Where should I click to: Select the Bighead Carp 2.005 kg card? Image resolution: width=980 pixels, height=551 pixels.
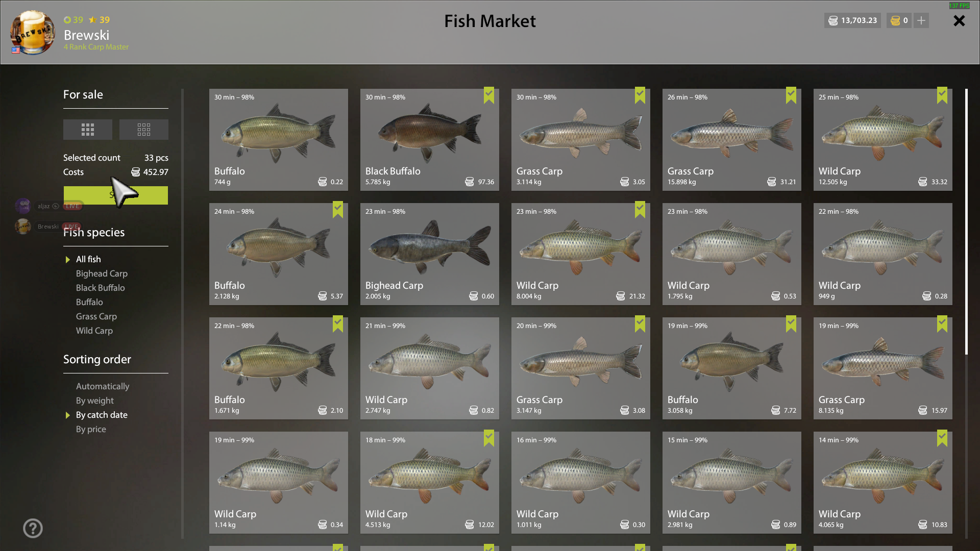(429, 254)
